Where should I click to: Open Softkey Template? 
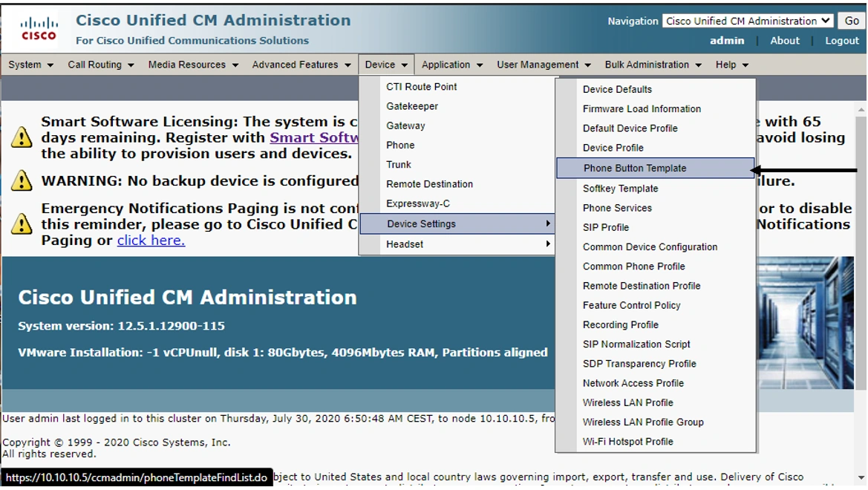pyautogui.click(x=656, y=189)
